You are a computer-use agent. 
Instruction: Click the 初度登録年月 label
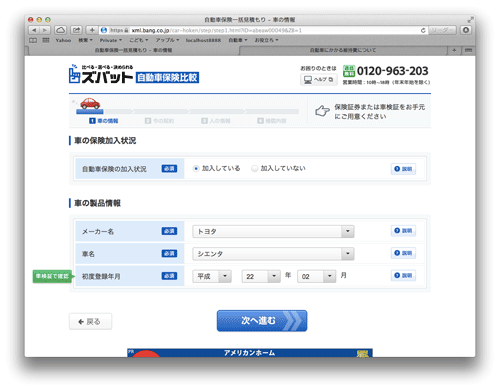[101, 276]
